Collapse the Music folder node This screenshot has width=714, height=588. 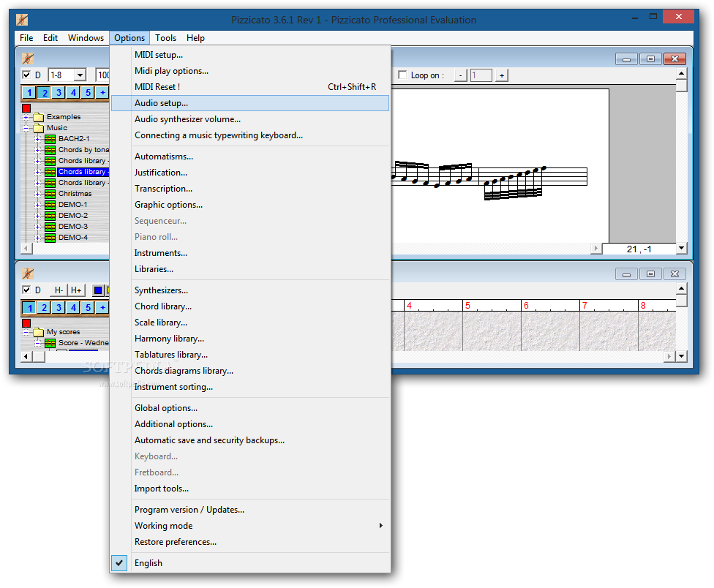pyautogui.click(x=26, y=128)
